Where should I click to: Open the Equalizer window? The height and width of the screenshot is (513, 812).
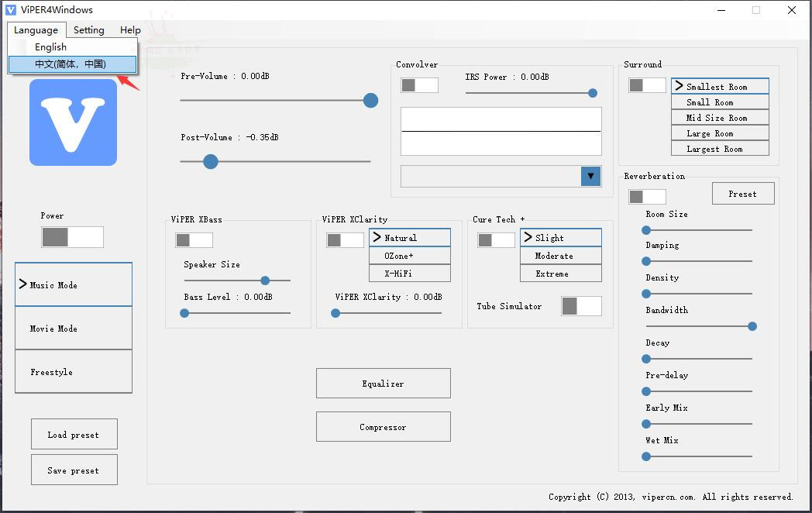[383, 384]
